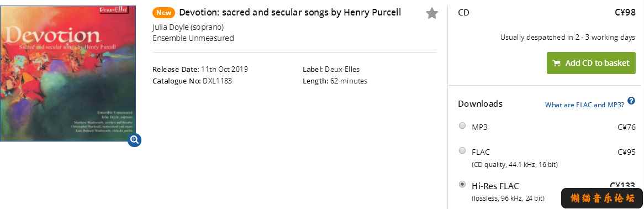Select the Hi-Res FLAC radio button

tap(462, 184)
